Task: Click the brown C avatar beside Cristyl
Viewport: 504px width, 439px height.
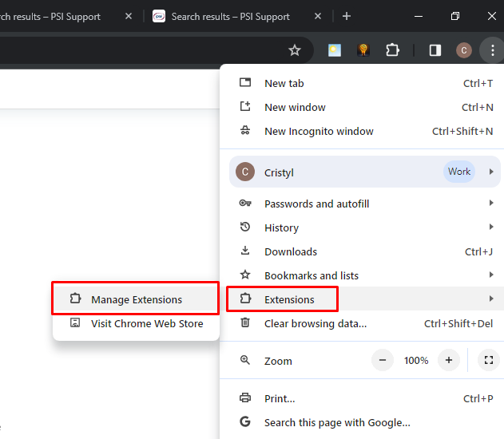Action: [245, 172]
